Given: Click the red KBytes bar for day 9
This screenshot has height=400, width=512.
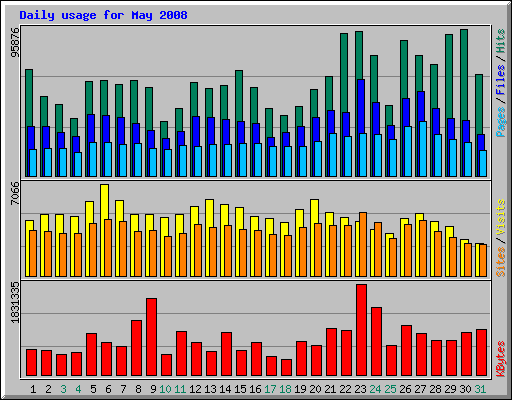Looking at the screenshot, I should pos(152,337).
